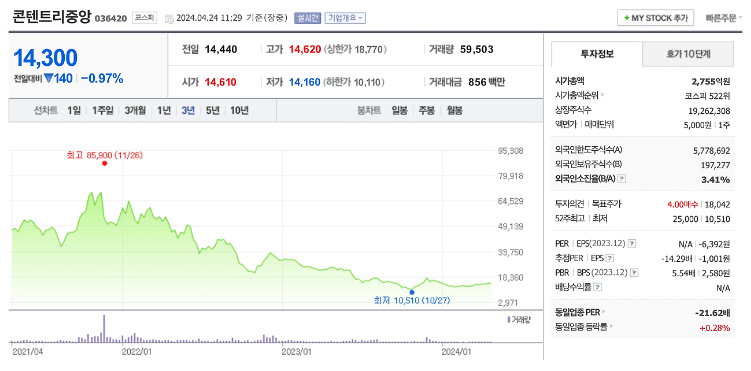Open help icon next to 배당수익률
The width and height of the screenshot is (751, 371).
point(598,287)
